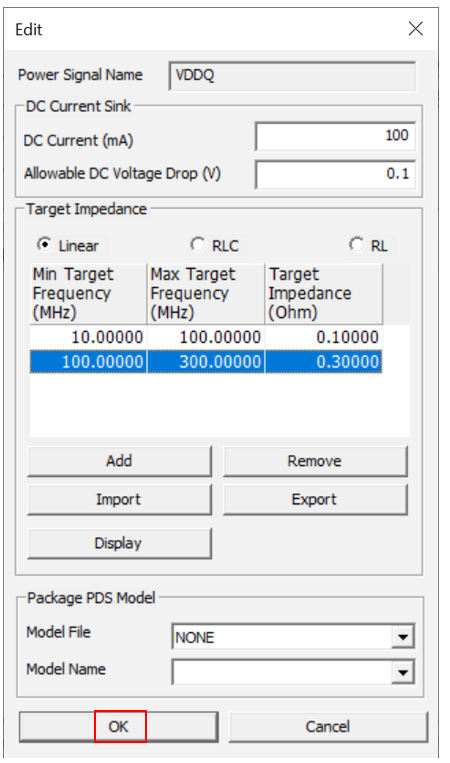Click the 0.10000 target impedance cell

pos(324,337)
